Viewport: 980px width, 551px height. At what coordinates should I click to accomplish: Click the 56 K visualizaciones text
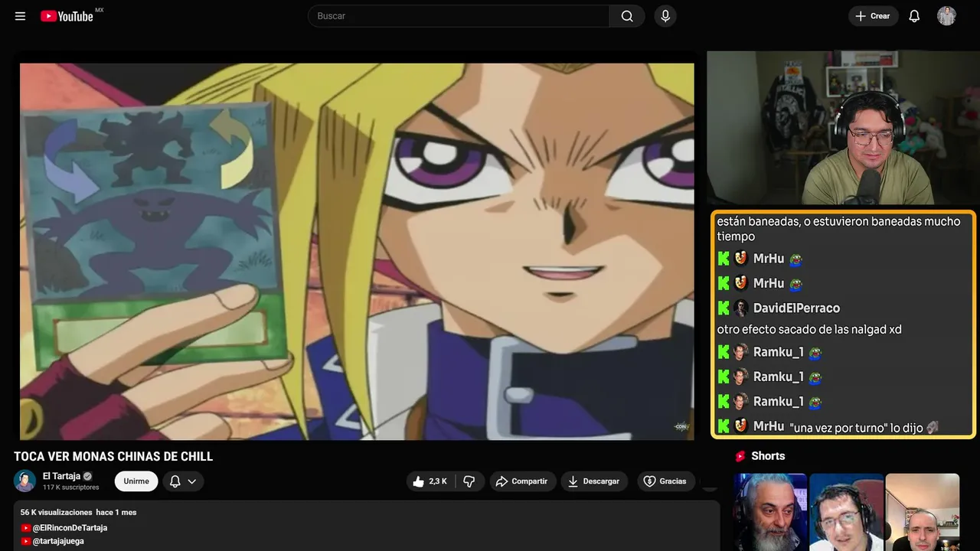pos(55,512)
